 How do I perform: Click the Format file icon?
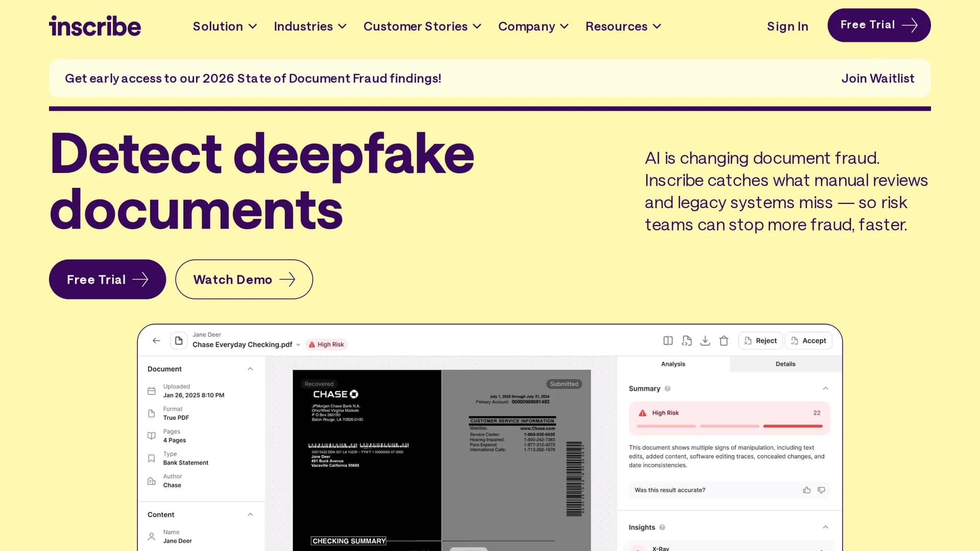(x=152, y=413)
